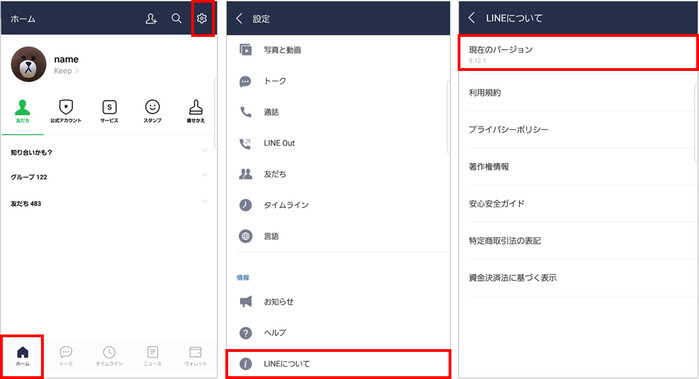699x379 pixels.
Task: Tap the search magnifier icon in Home header
Action: click(177, 18)
